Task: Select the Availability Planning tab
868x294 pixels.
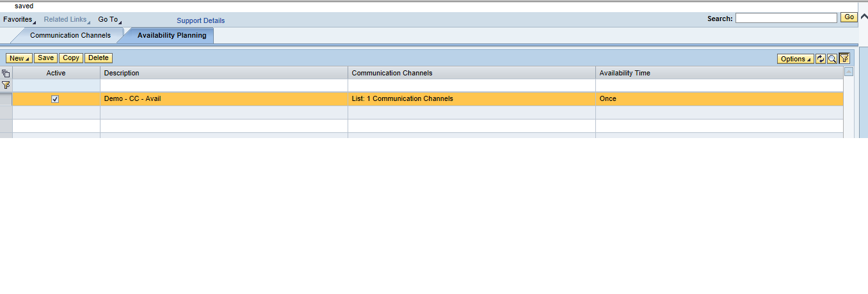Action: [x=172, y=36]
